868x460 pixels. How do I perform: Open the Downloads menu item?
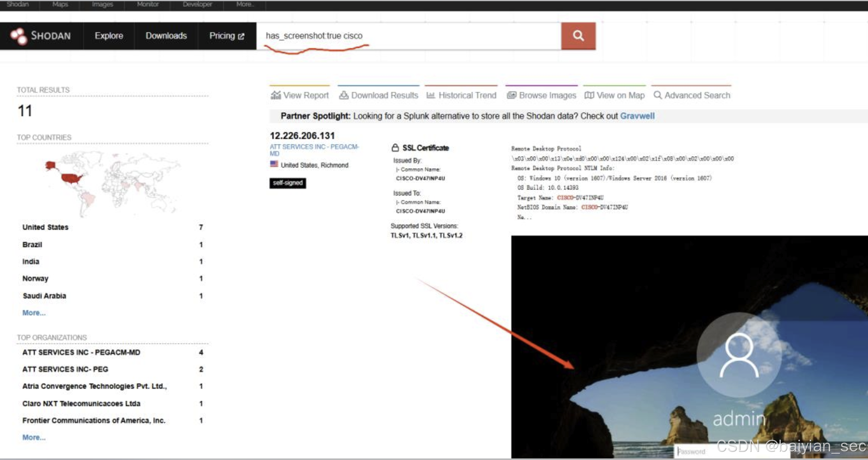point(166,36)
